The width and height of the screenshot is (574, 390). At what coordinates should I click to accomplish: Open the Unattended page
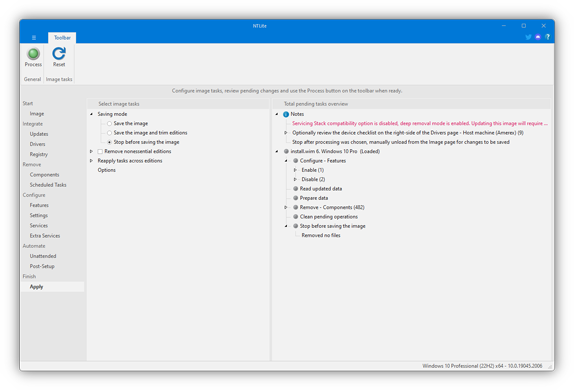(43, 256)
